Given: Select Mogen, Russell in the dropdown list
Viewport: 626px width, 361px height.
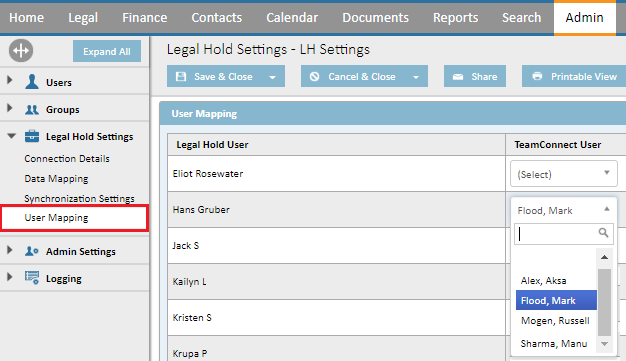Looking at the screenshot, I should [556, 320].
